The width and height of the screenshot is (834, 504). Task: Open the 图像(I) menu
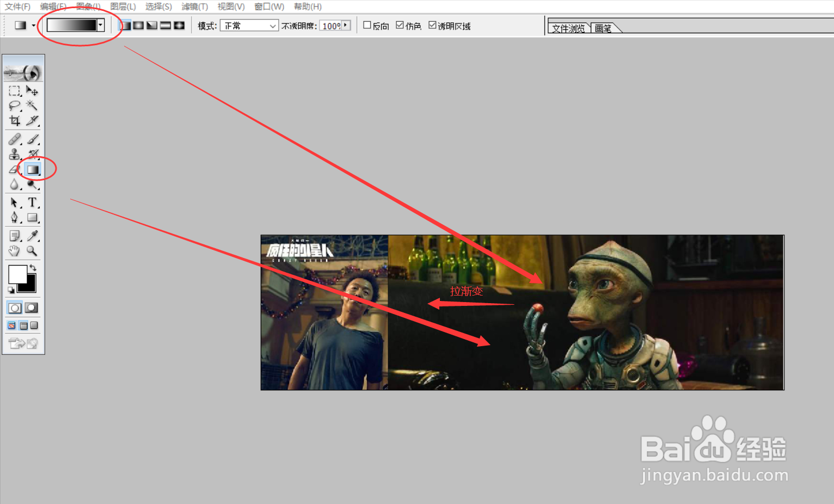(x=88, y=7)
